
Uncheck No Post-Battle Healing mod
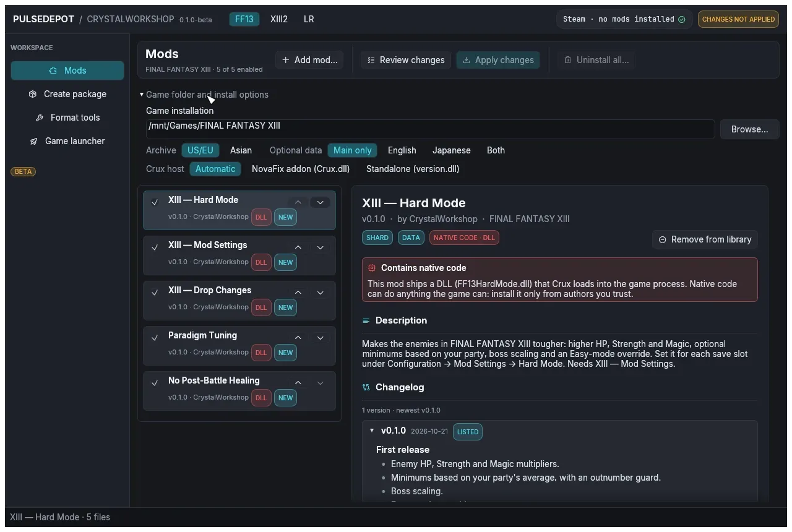click(155, 383)
